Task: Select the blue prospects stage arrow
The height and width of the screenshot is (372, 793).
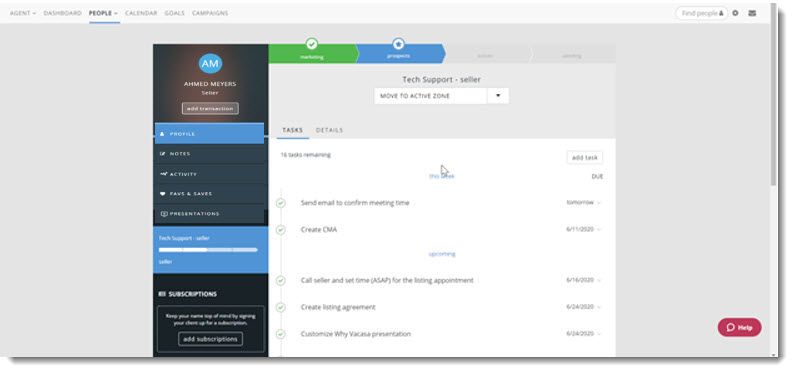Action: click(x=400, y=54)
